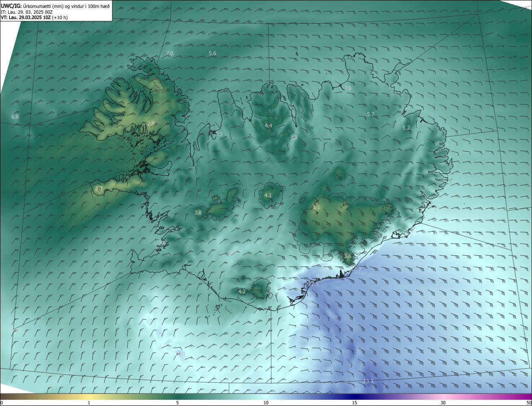
Task: Click the 2.7 value label
Action: coord(99,189)
